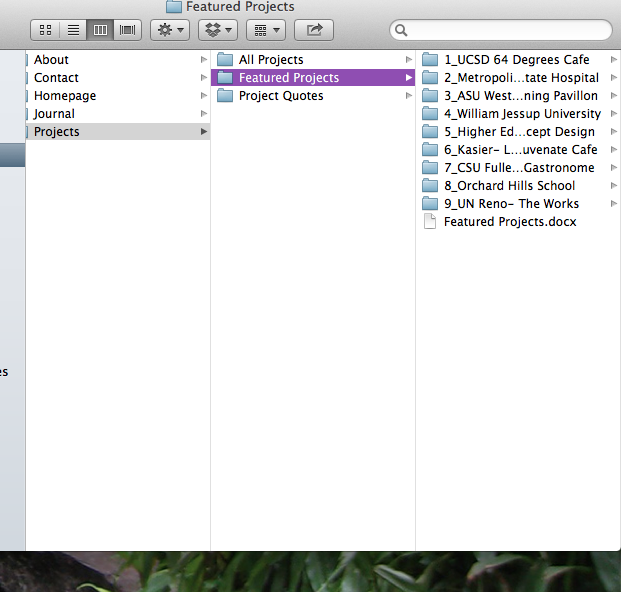This screenshot has height=592, width=621.
Task: Open the item arrangement dropdown
Action: (265, 30)
